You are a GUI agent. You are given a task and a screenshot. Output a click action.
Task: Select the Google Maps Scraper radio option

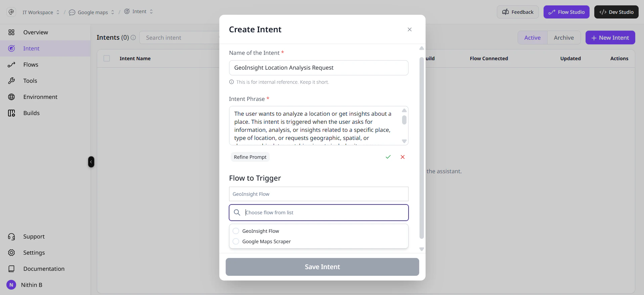point(236,242)
